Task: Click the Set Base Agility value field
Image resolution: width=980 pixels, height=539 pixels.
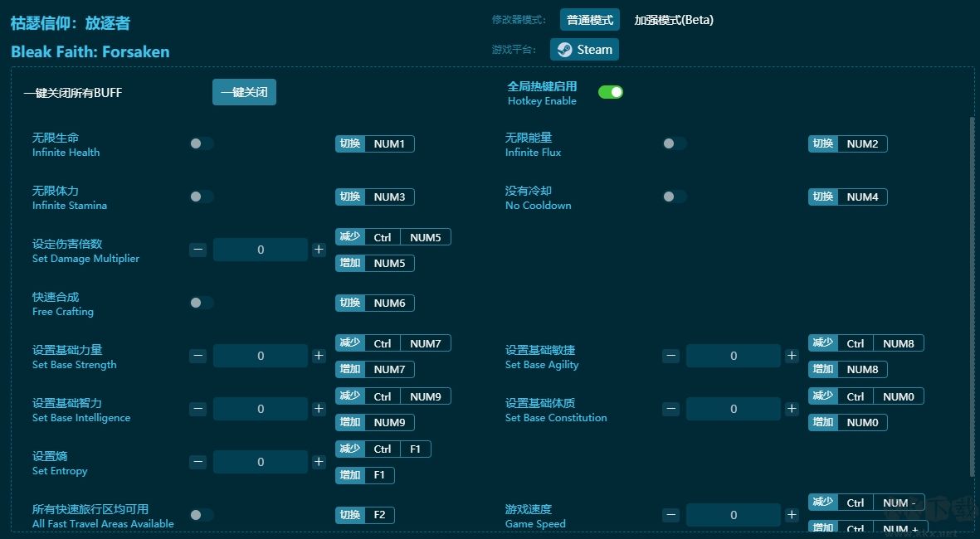Action: point(734,356)
